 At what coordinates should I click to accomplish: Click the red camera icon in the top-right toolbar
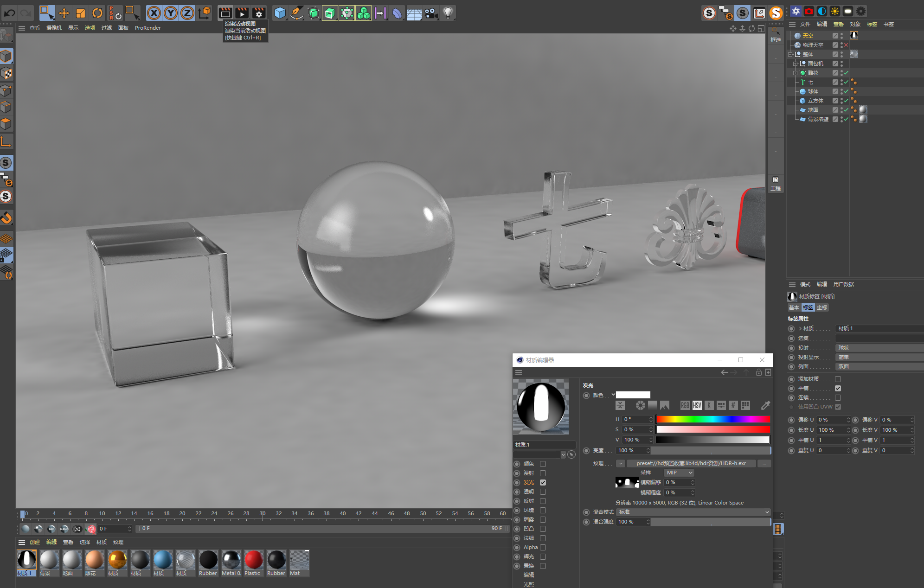[809, 11]
